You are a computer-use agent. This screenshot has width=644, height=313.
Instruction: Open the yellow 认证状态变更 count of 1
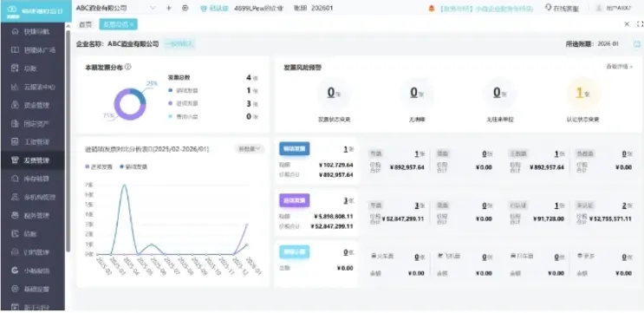[x=580, y=94]
